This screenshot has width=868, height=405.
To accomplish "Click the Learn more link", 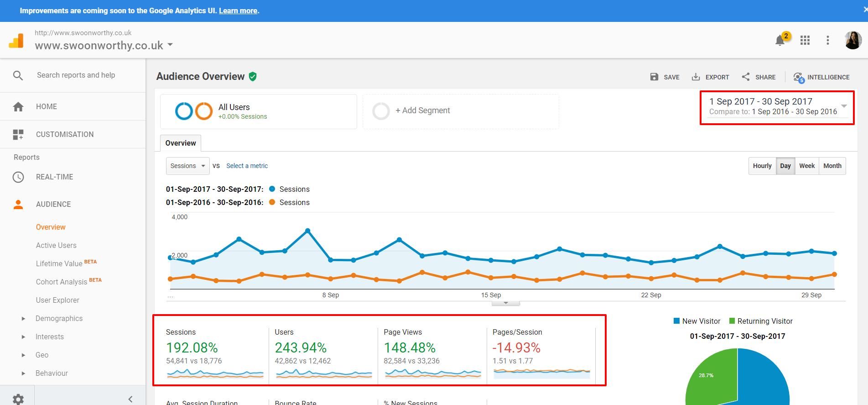I will (x=238, y=11).
